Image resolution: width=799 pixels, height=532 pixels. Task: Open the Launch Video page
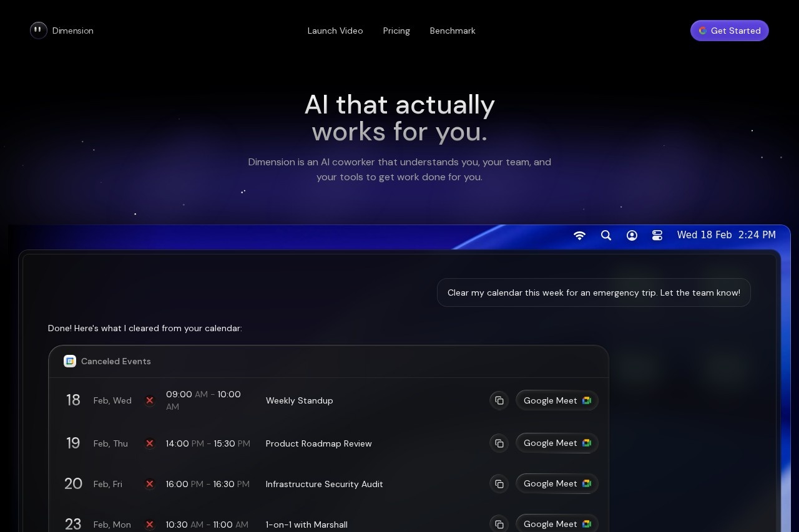tap(335, 31)
